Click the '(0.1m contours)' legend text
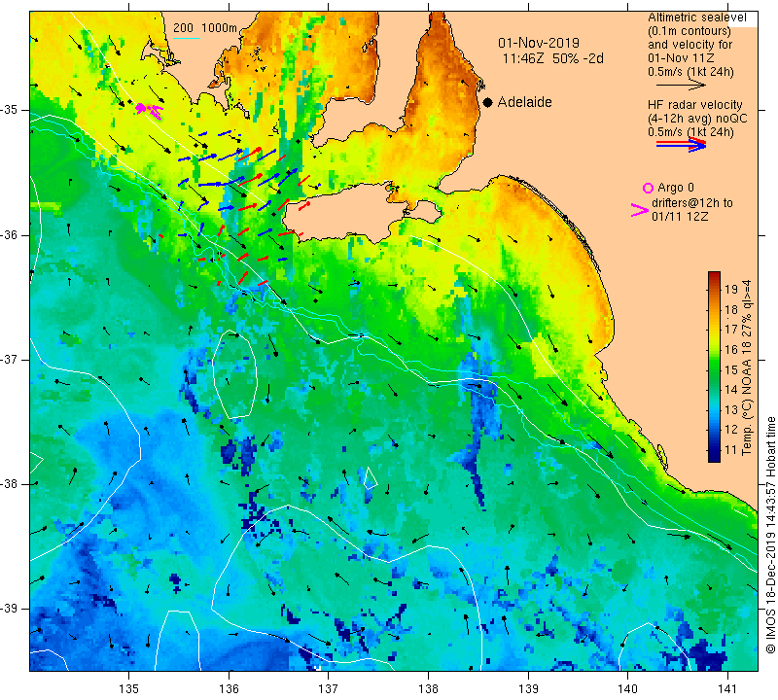Image resolution: width=778 pixels, height=700 pixels. pyautogui.click(x=690, y=31)
